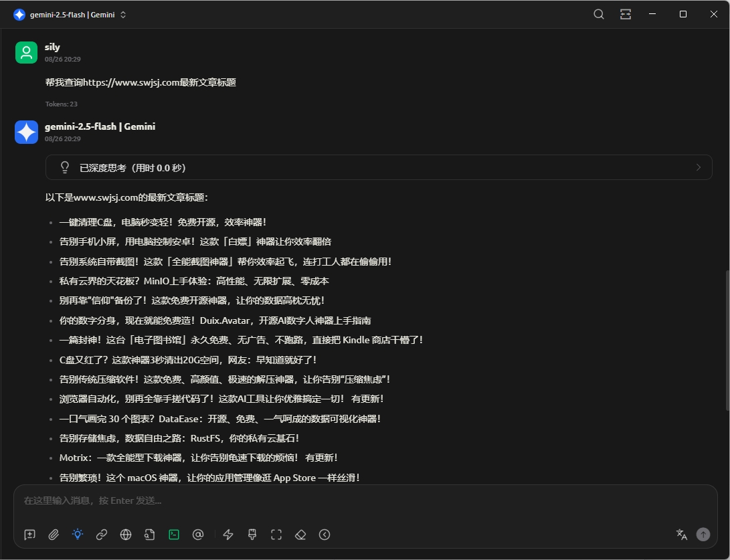Click in the message input field
The width and height of the screenshot is (730, 560).
click(x=365, y=501)
